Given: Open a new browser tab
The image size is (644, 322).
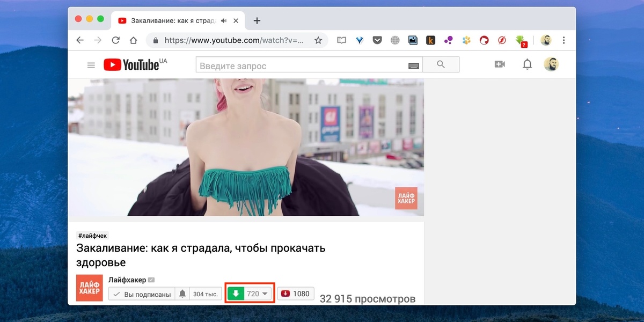Looking at the screenshot, I should click(x=257, y=21).
